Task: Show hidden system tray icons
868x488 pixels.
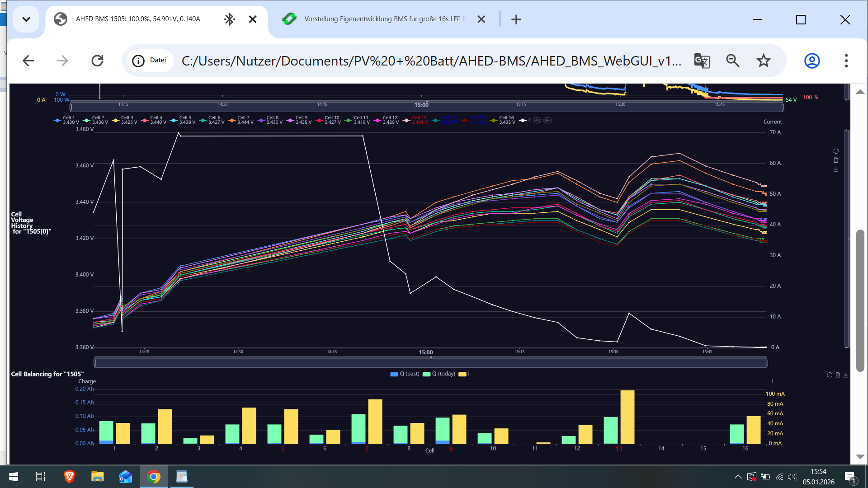Action: [738, 477]
